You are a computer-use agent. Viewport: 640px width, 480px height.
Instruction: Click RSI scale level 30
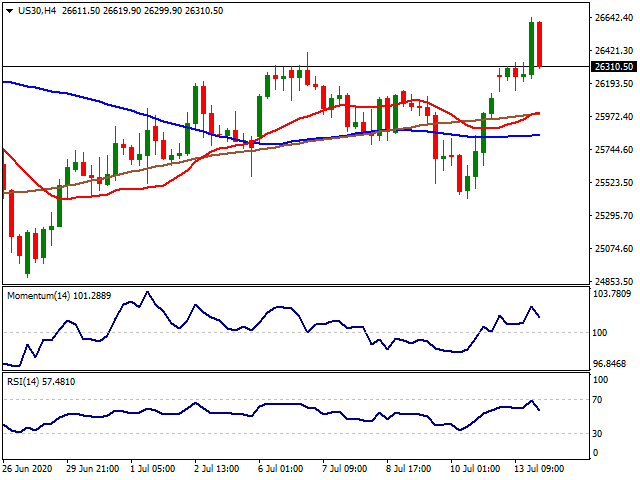597,433
